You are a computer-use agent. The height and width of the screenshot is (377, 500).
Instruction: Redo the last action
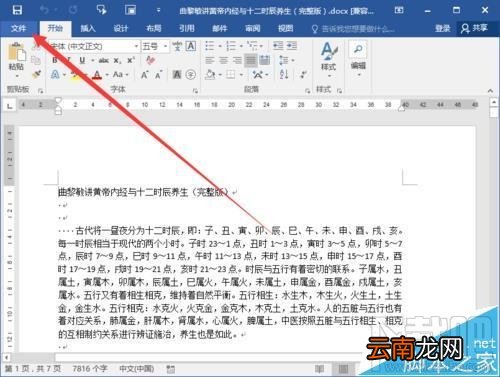tap(73, 10)
